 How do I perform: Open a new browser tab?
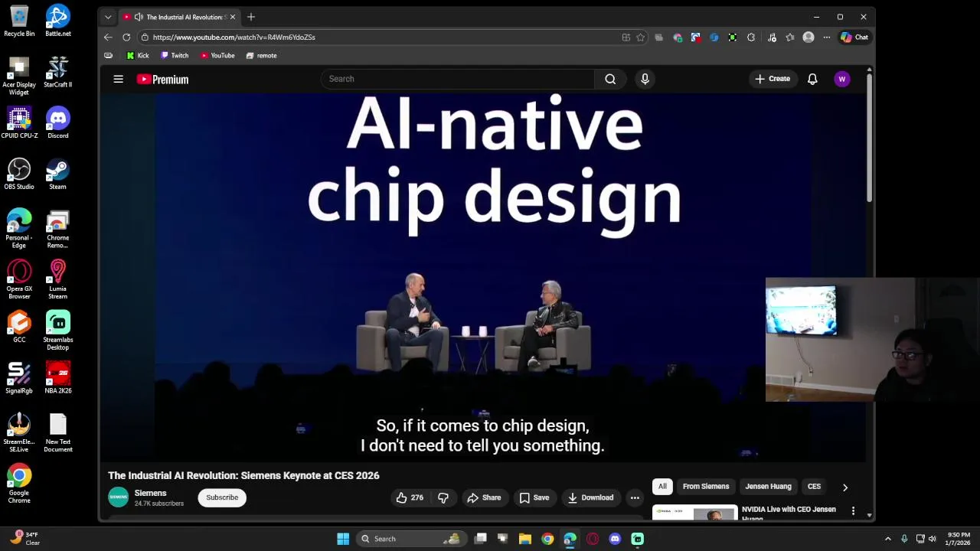250,17
